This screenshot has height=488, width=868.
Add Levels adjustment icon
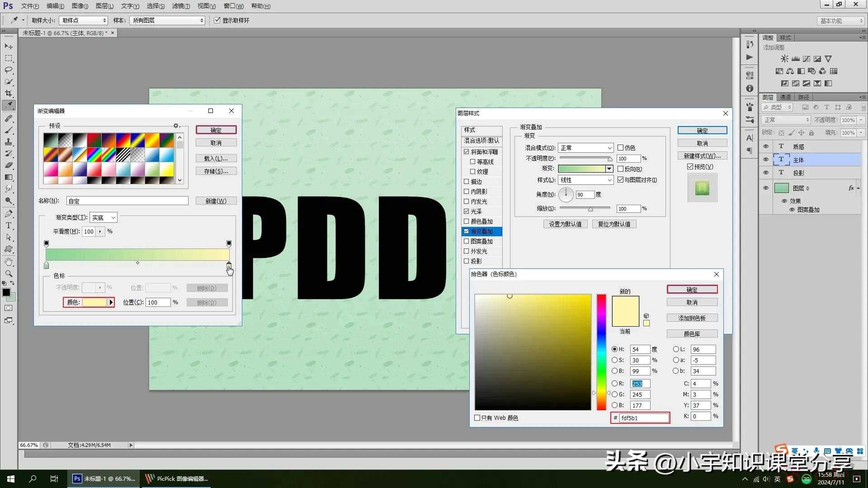[x=795, y=59]
